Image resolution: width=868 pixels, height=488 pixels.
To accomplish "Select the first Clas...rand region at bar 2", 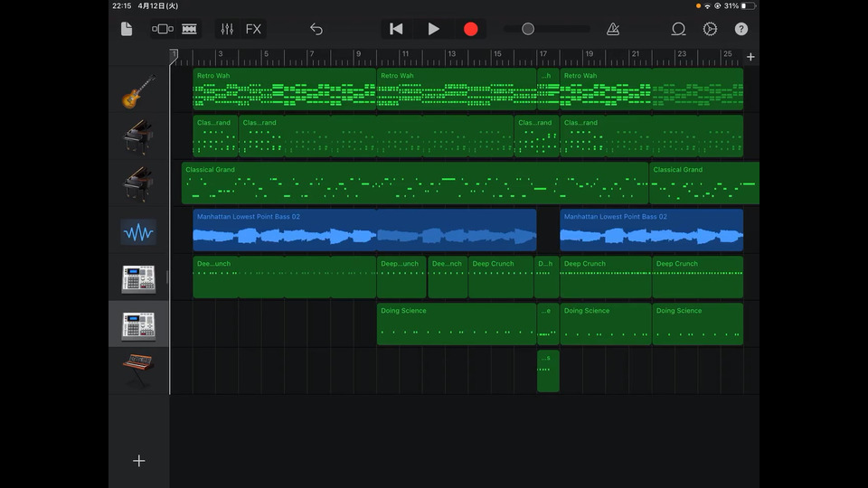I will [x=215, y=136].
